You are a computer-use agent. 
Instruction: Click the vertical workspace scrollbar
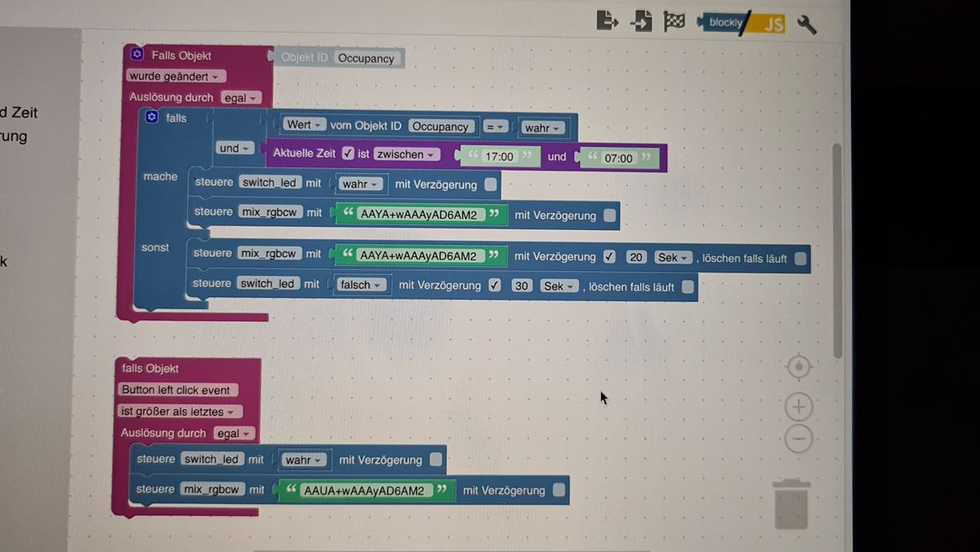click(x=837, y=250)
